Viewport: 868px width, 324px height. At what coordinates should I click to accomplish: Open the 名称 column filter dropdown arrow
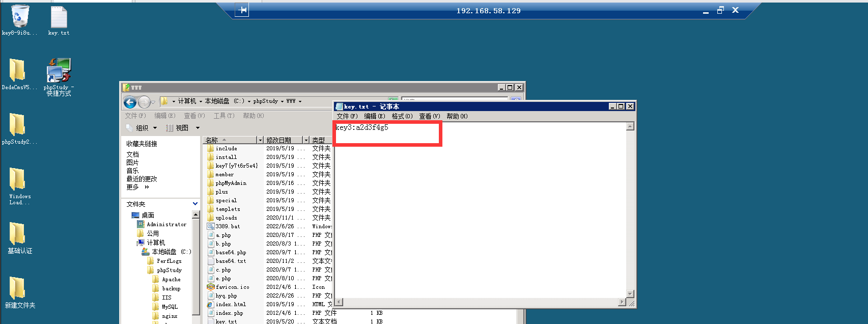pos(260,140)
